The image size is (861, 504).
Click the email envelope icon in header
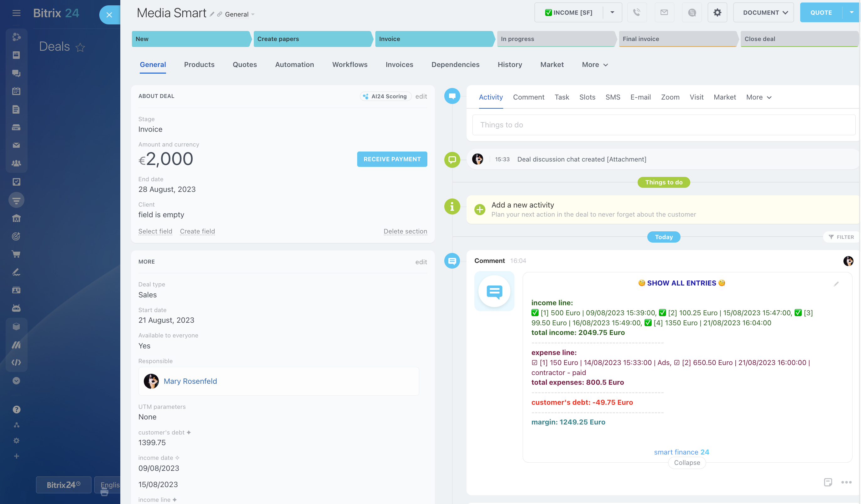[664, 13]
